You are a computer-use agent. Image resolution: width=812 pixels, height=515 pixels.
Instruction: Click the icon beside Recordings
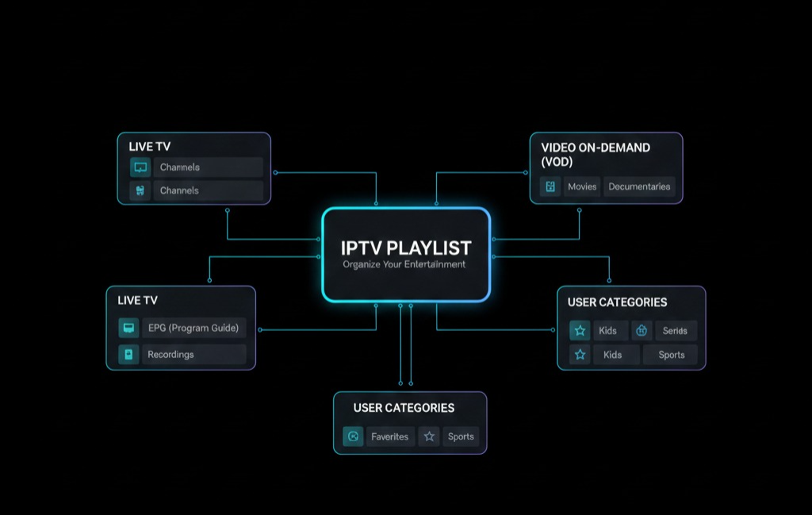coord(129,355)
